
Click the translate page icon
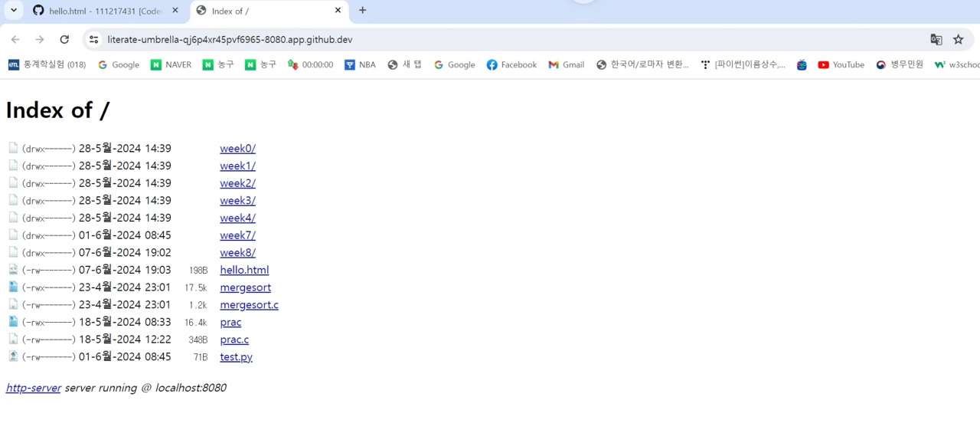pos(936,39)
